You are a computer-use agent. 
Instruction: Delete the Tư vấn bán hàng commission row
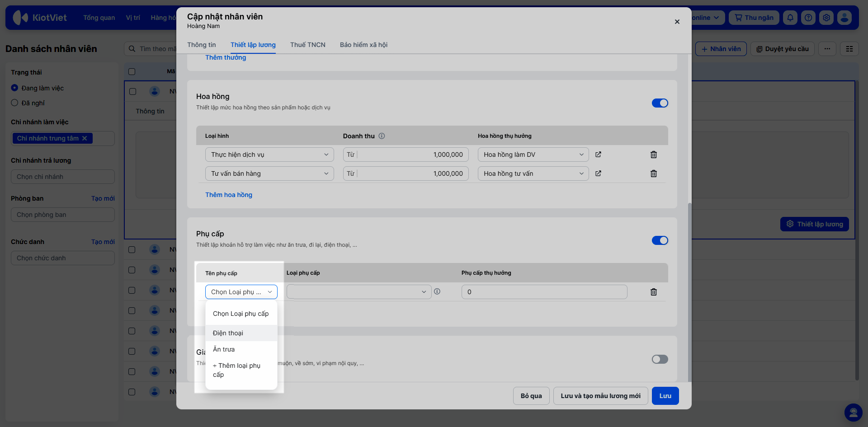click(x=654, y=174)
